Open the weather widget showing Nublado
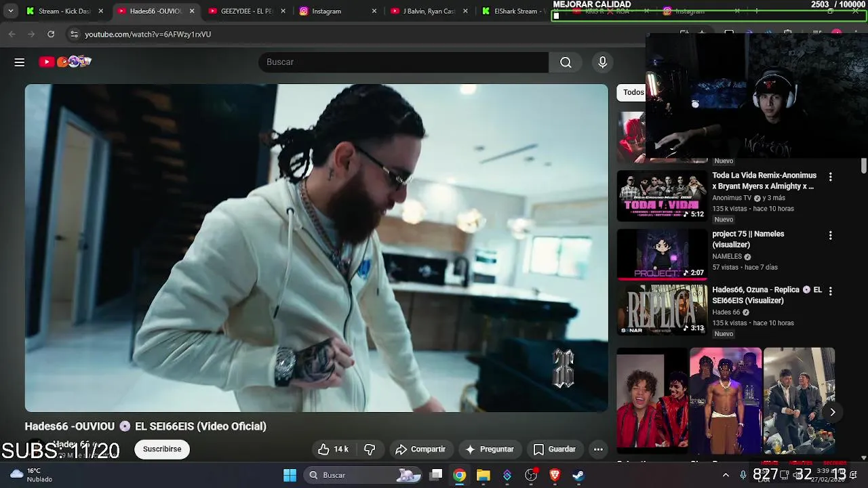 pyautogui.click(x=31, y=475)
